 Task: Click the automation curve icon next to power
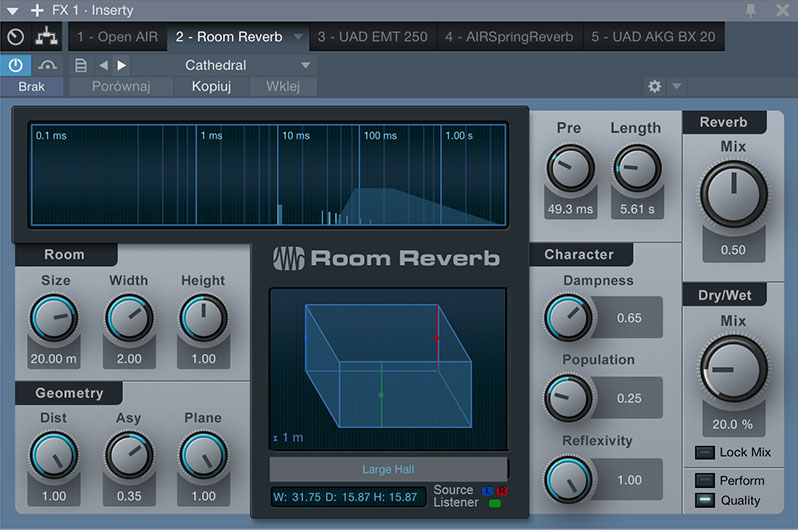coord(47,65)
